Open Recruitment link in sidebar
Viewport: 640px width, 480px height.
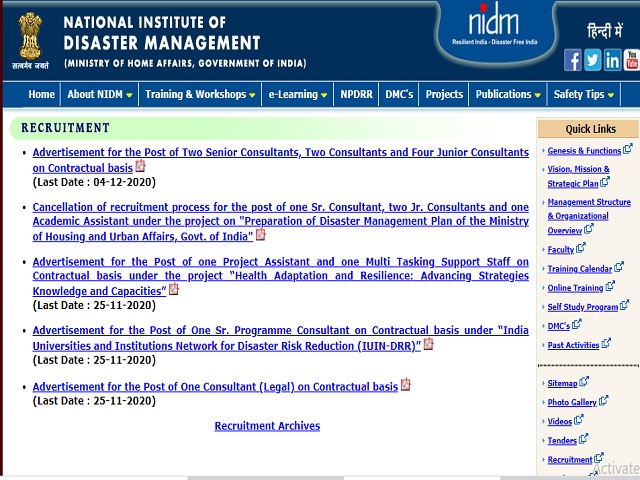click(x=570, y=460)
